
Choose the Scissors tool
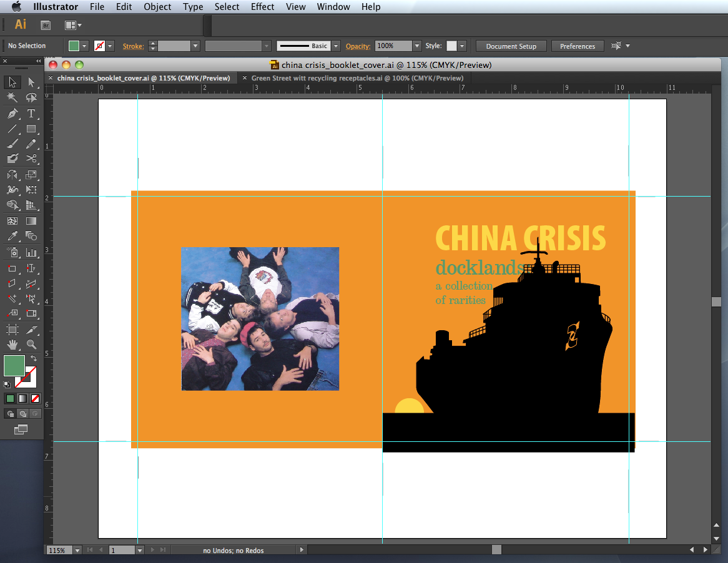click(31, 159)
